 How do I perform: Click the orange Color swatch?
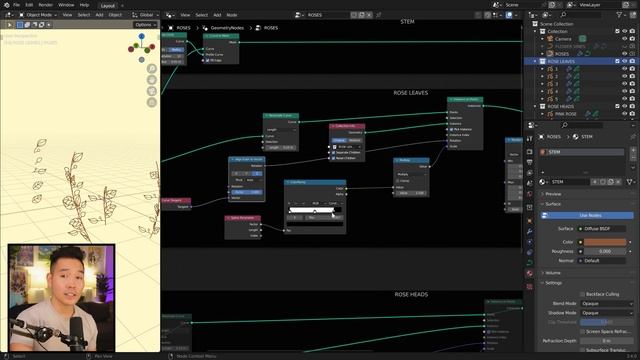click(604, 242)
